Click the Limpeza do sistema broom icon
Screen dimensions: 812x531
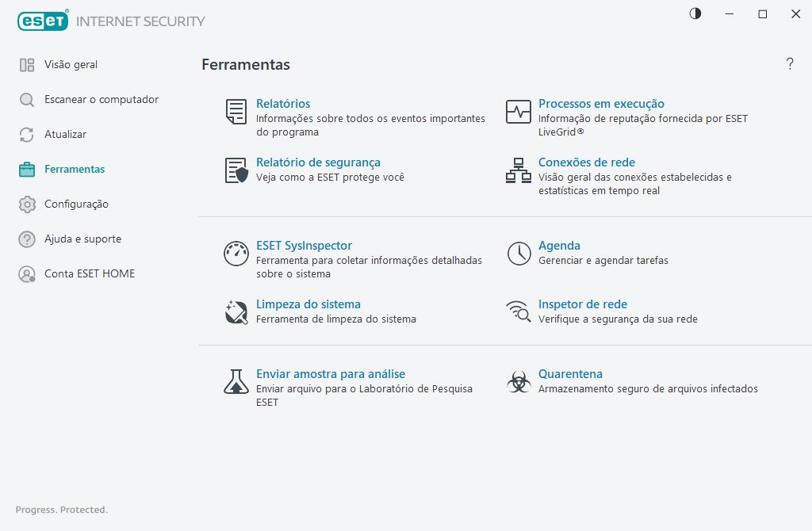236,312
